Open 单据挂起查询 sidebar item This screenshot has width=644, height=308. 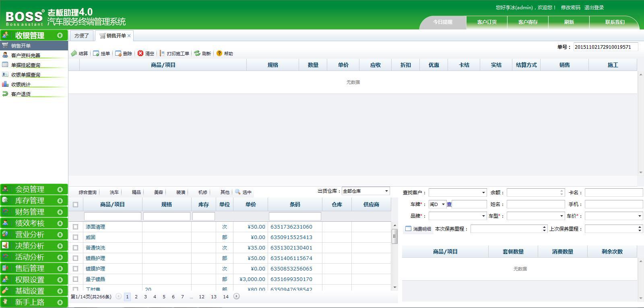pyautogui.click(x=34, y=65)
